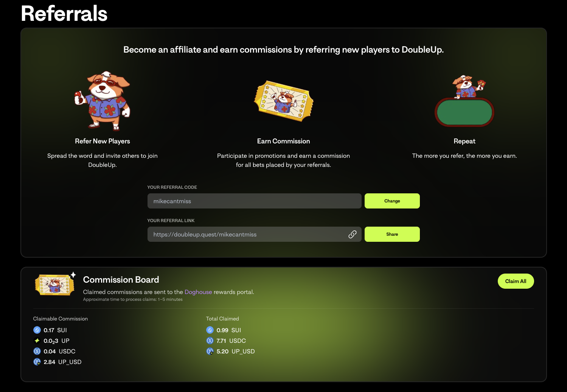Click the USDC icon under Total Claimed
The width and height of the screenshot is (567, 392).
(210, 341)
